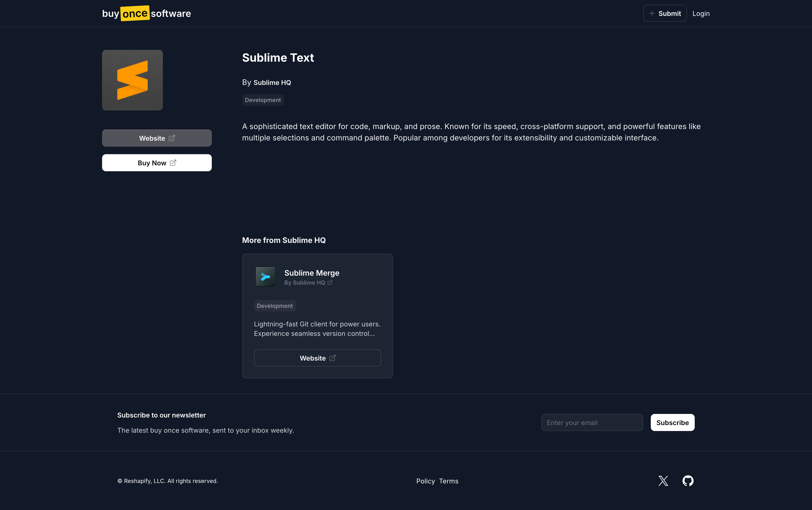Viewport: 812px width, 510px height.
Task: Open the GitHub icon in footer
Action: point(688,481)
